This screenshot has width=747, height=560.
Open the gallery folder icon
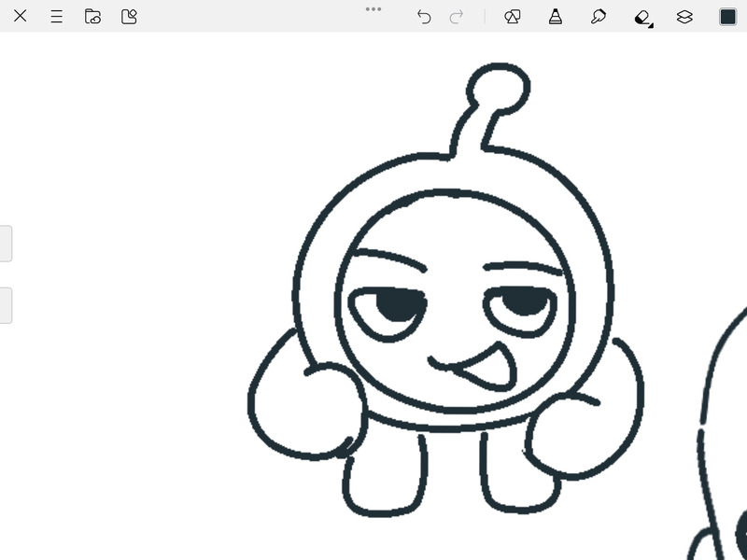(92, 16)
